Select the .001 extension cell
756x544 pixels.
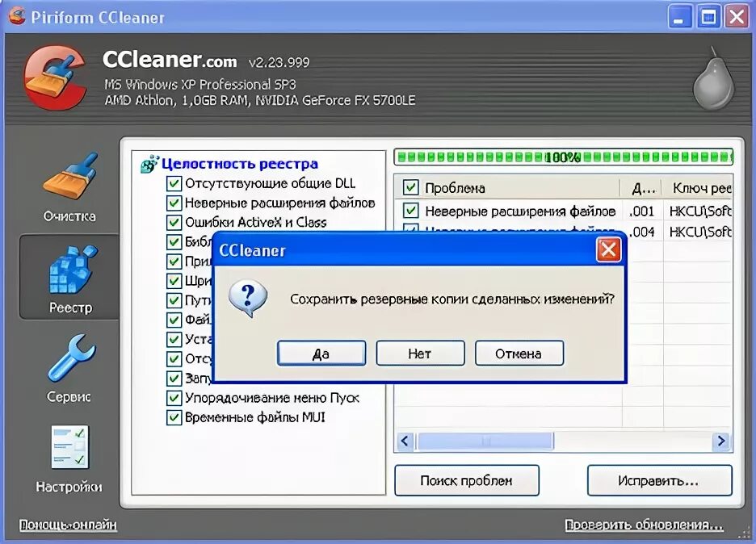click(642, 211)
